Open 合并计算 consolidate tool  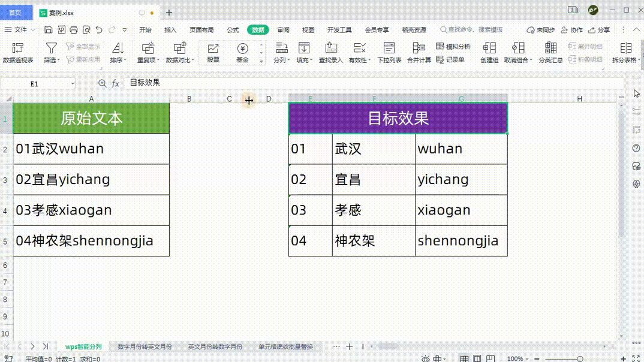[419, 53]
